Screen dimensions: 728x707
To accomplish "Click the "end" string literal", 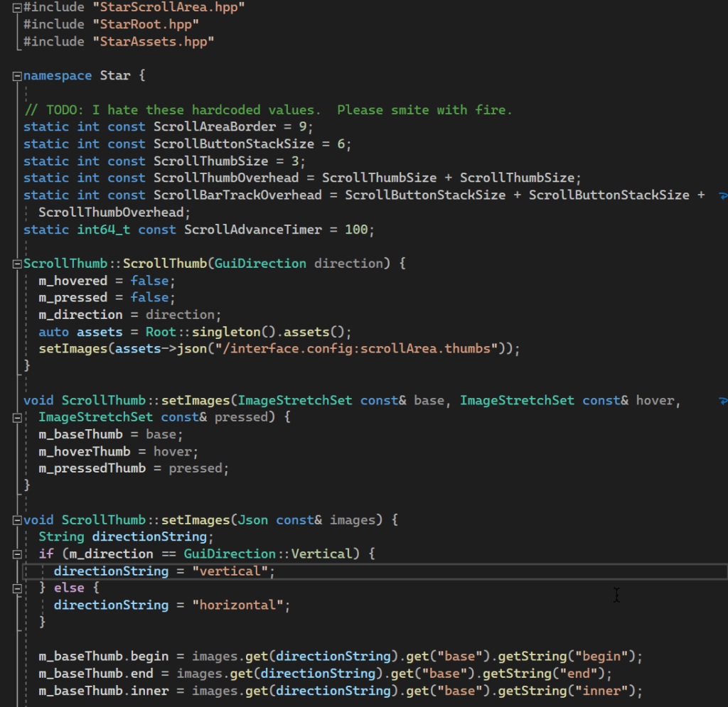I will click(x=579, y=673).
